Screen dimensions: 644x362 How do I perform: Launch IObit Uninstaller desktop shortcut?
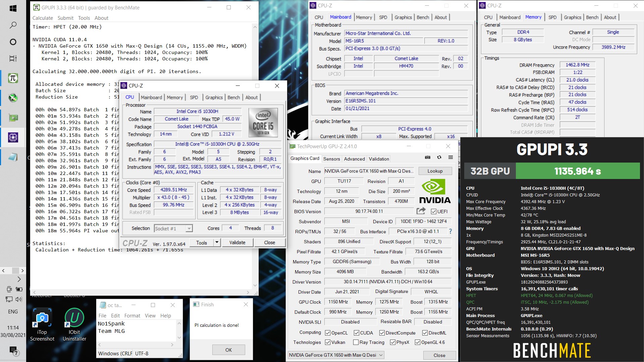(74, 324)
